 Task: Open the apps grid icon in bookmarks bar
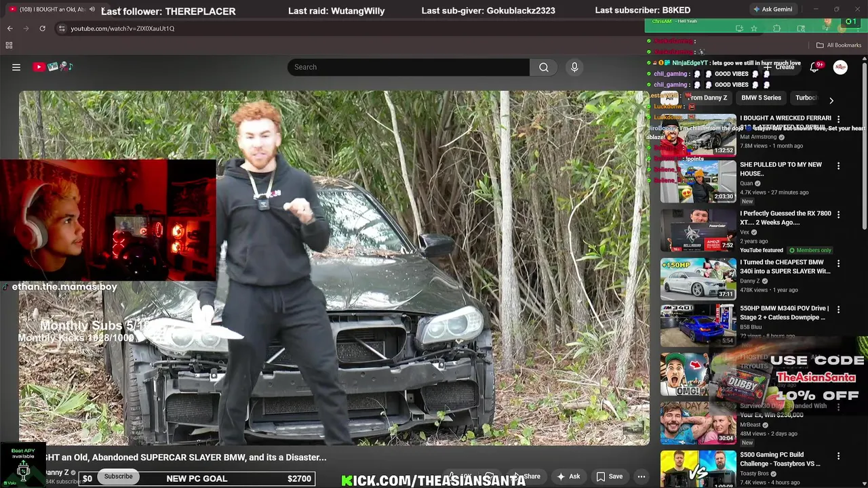(9, 45)
